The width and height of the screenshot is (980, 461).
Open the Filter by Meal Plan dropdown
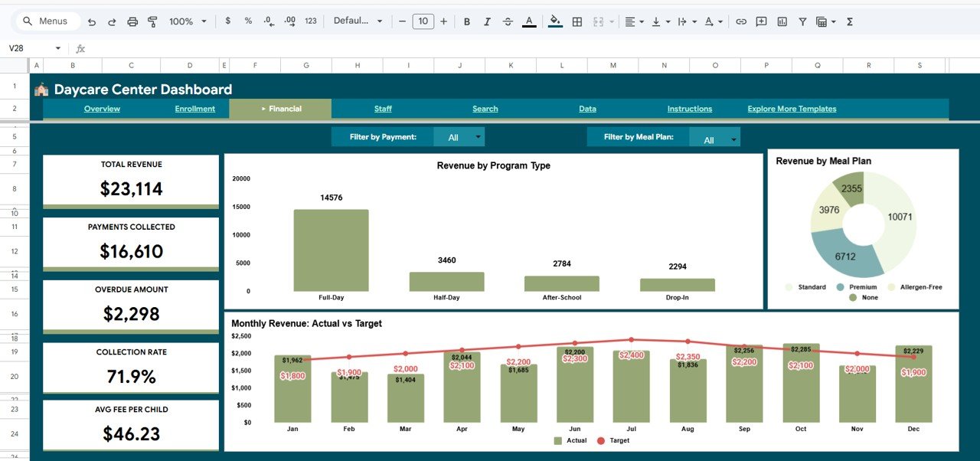coord(714,139)
